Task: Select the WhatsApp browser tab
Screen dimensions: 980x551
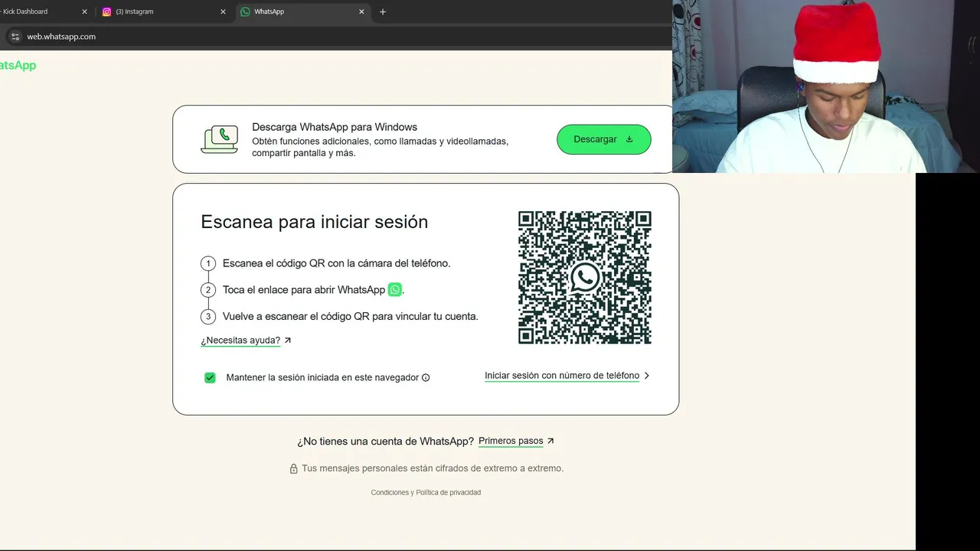Action: point(302,11)
